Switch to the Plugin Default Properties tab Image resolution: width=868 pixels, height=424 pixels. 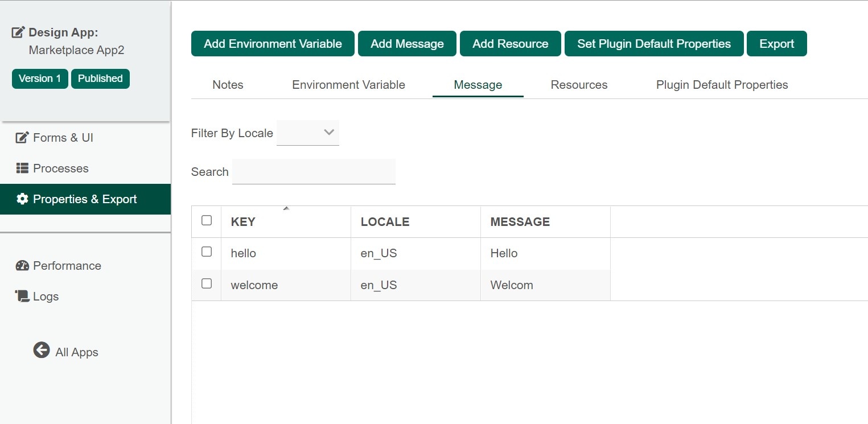[x=722, y=85]
